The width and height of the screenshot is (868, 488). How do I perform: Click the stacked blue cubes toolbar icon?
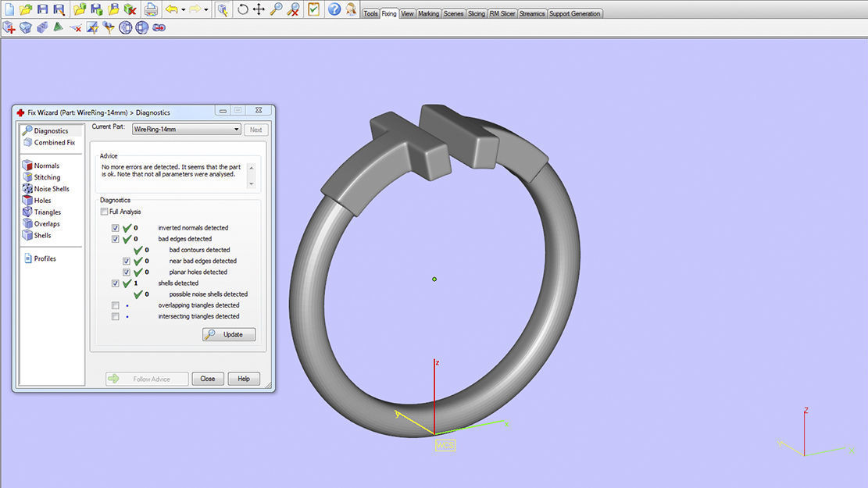point(42,27)
